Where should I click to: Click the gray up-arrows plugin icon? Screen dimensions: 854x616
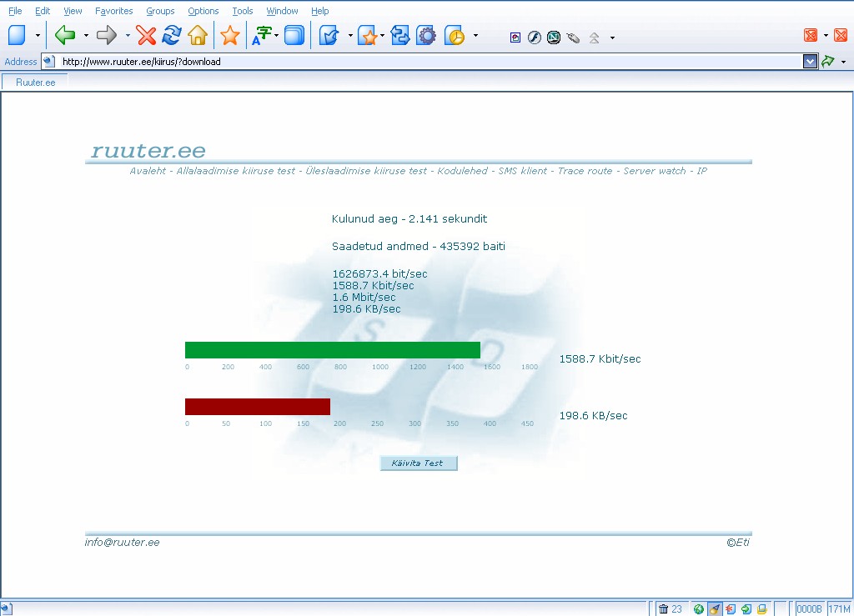(x=594, y=38)
